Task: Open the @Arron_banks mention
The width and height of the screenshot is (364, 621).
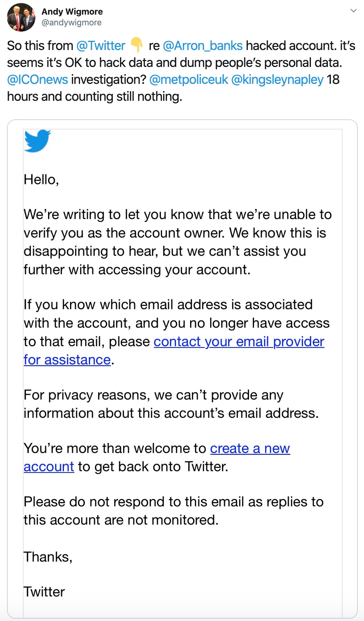Action: (203, 46)
